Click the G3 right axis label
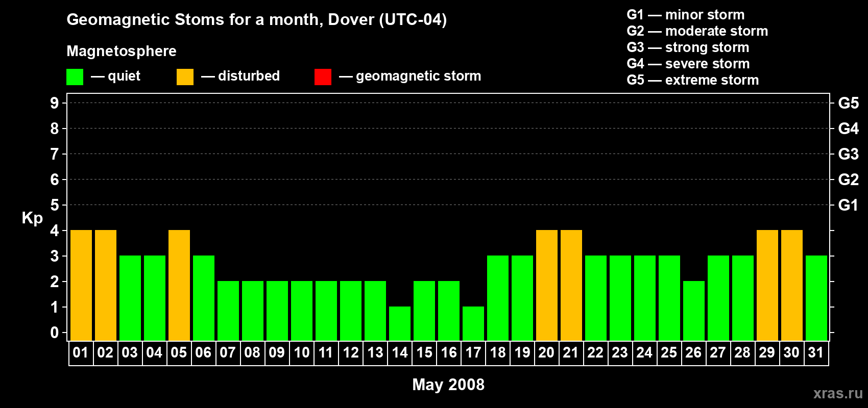This screenshot has width=868, height=408. tap(849, 154)
